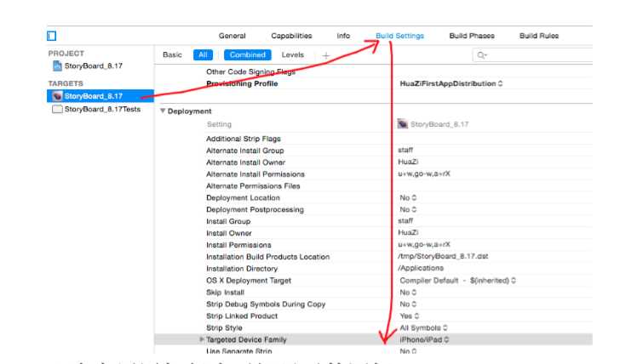The height and width of the screenshot is (364, 637).
Task: Expand the Targeted Device Family row
Action: pyautogui.click(x=202, y=339)
